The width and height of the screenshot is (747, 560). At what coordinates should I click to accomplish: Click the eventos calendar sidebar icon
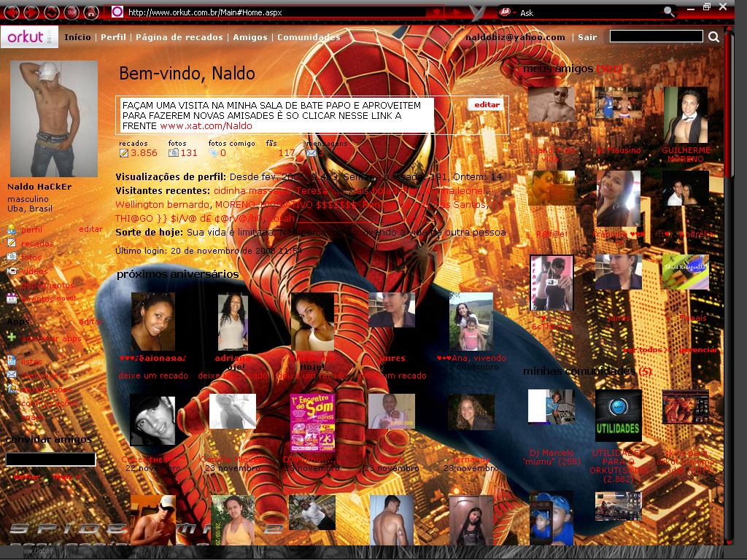(x=12, y=298)
